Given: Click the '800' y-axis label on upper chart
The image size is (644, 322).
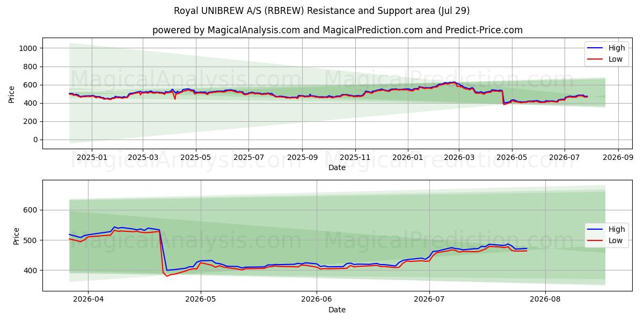Looking at the screenshot, I should tap(30, 67).
